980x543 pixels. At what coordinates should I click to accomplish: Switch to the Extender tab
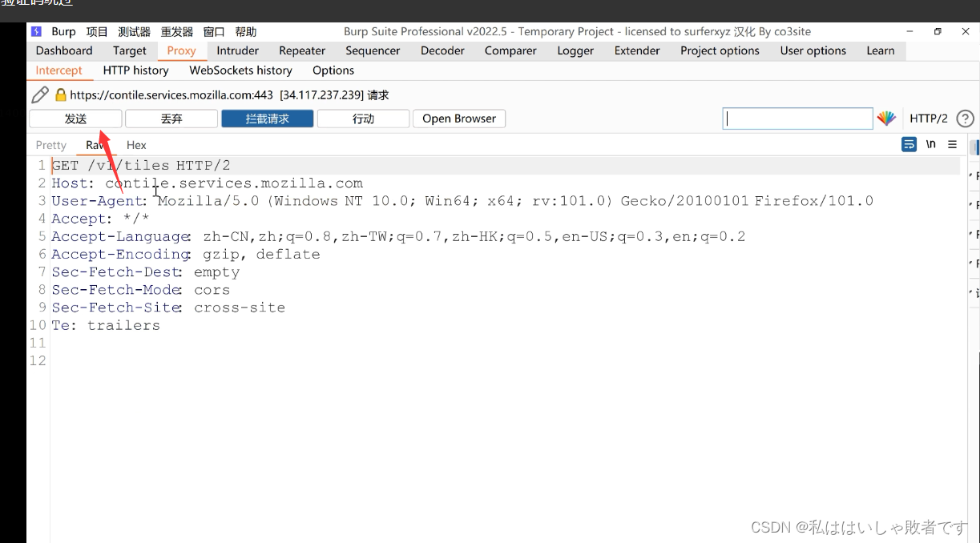pos(637,50)
